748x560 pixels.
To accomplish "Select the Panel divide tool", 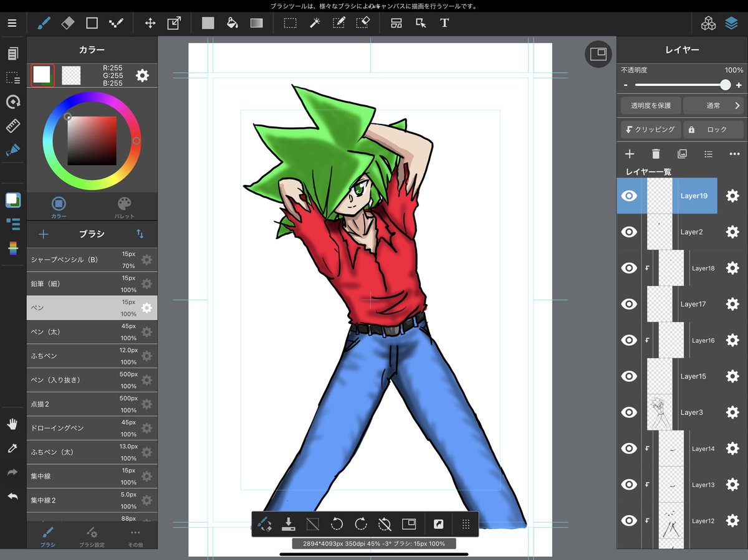I will coord(396,23).
